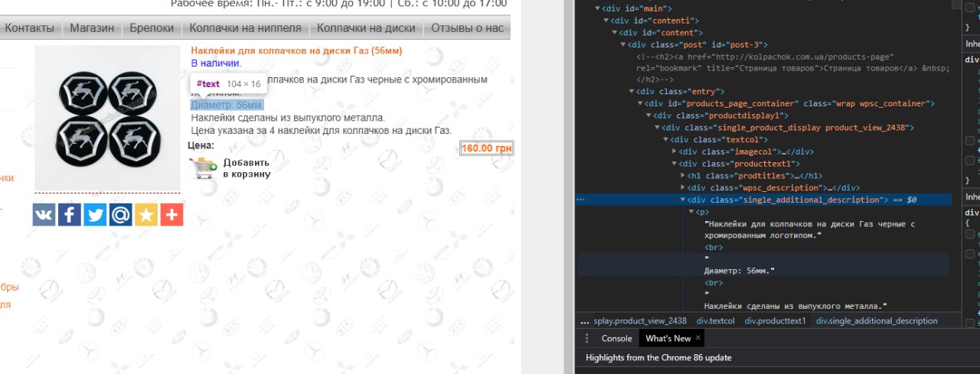Open the Контакты menu item
Screen dimensions: 980x374
29,28
